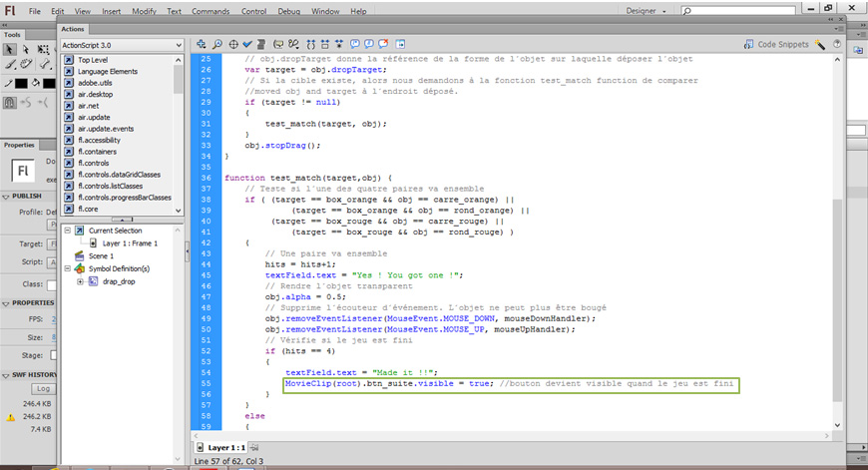The width and height of the screenshot is (868, 470).
Task: Open the Code Snippets panel
Action: pos(783,45)
